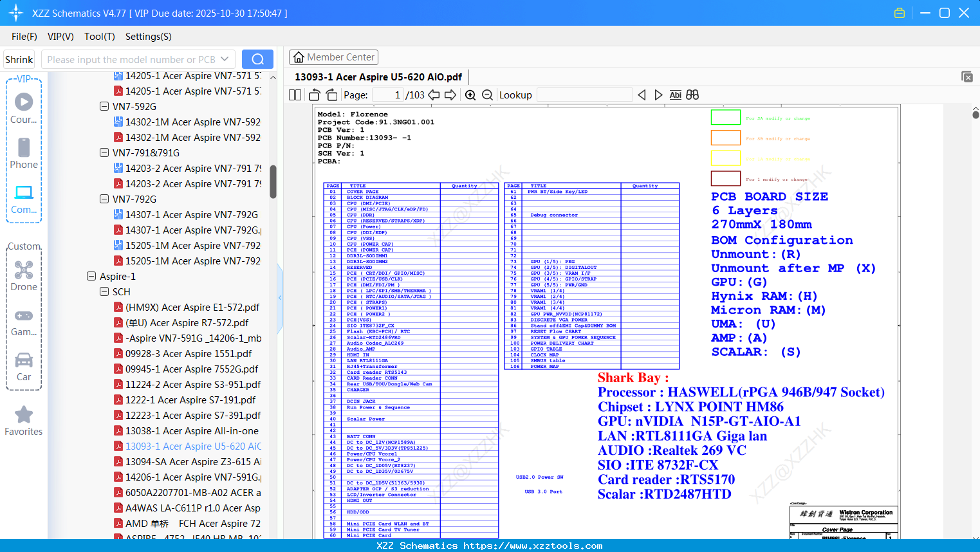Click the PDF icon beside 12223-1 Acer Aspire S7-391

(x=118, y=415)
